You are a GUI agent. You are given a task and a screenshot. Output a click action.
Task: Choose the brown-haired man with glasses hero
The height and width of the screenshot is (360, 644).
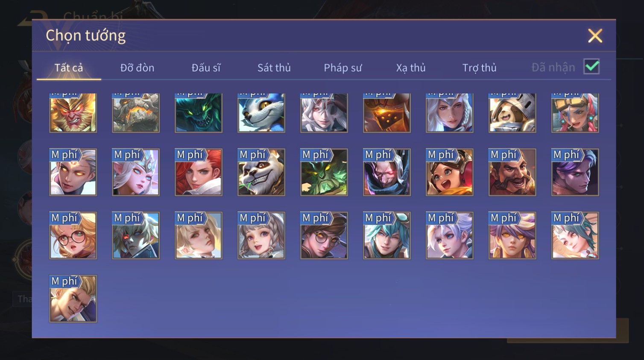coord(324,235)
